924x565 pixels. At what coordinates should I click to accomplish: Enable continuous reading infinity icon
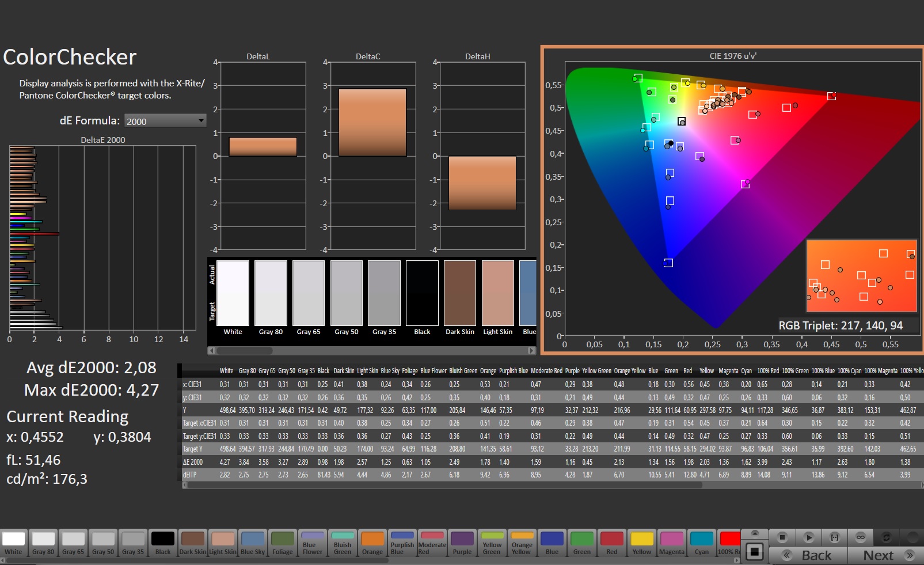(861, 537)
